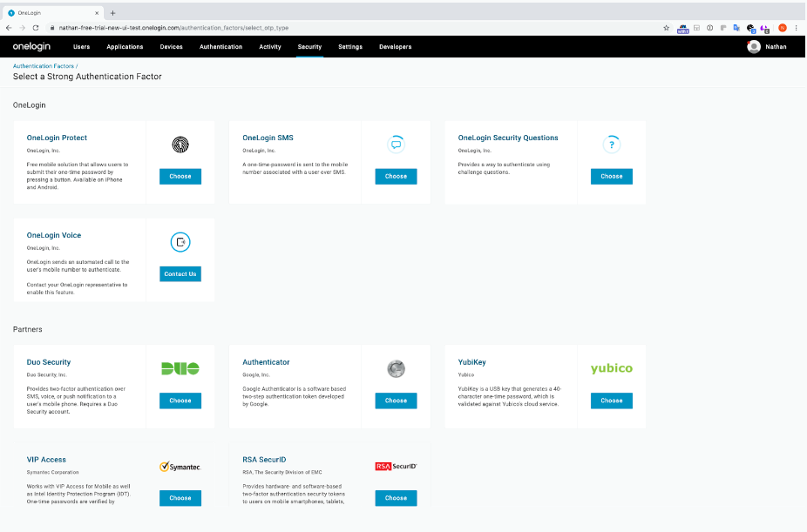Click the VIP Access title
The width and height of the screenshot is (807, 532).
tap(46, 460)
